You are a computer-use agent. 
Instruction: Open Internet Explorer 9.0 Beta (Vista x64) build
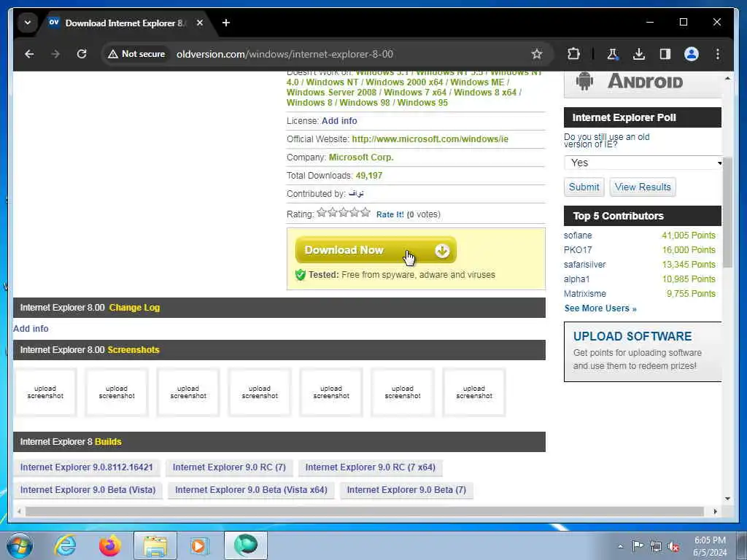pyautogui.click(x=251, y=489)
